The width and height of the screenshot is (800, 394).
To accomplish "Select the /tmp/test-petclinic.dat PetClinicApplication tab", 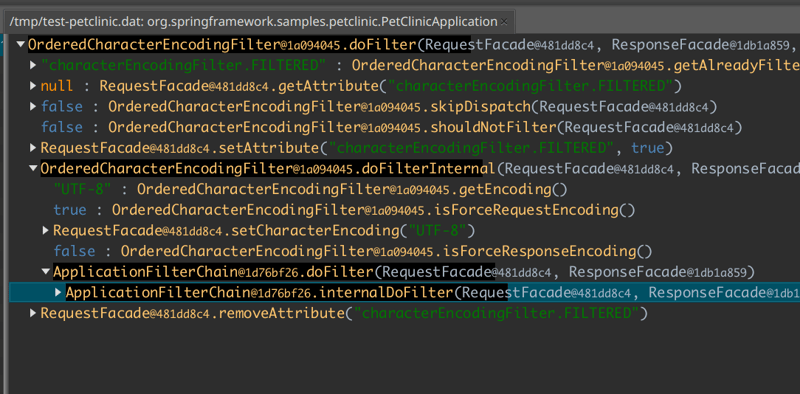I will [259, 22].
